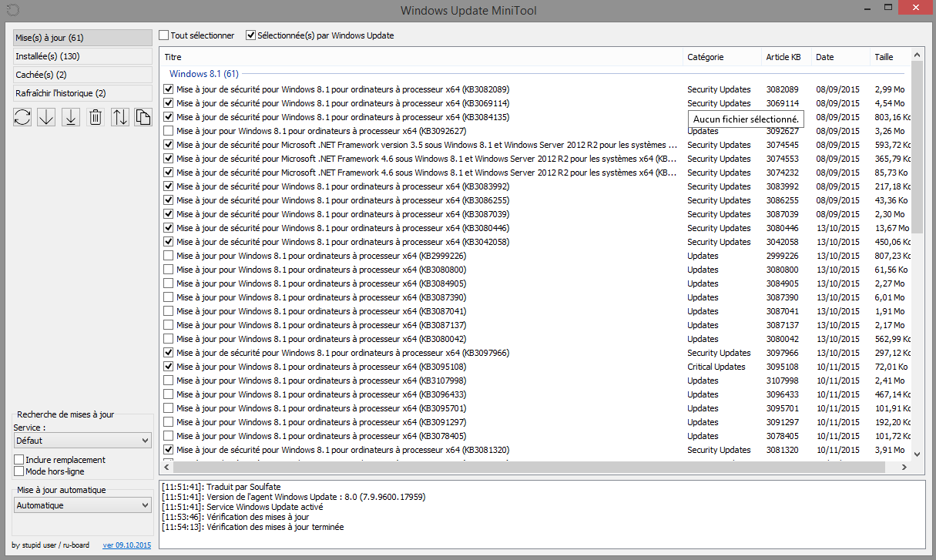Click the 'Critical Updates' category cell
This screenshot has width=936, height=560.
click(716, 367)
